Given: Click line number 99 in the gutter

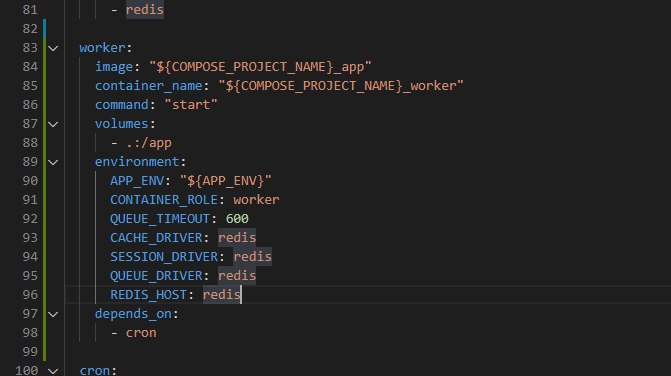Looking at the screenshot, I should pyautogui.click(x=30, y=352).
